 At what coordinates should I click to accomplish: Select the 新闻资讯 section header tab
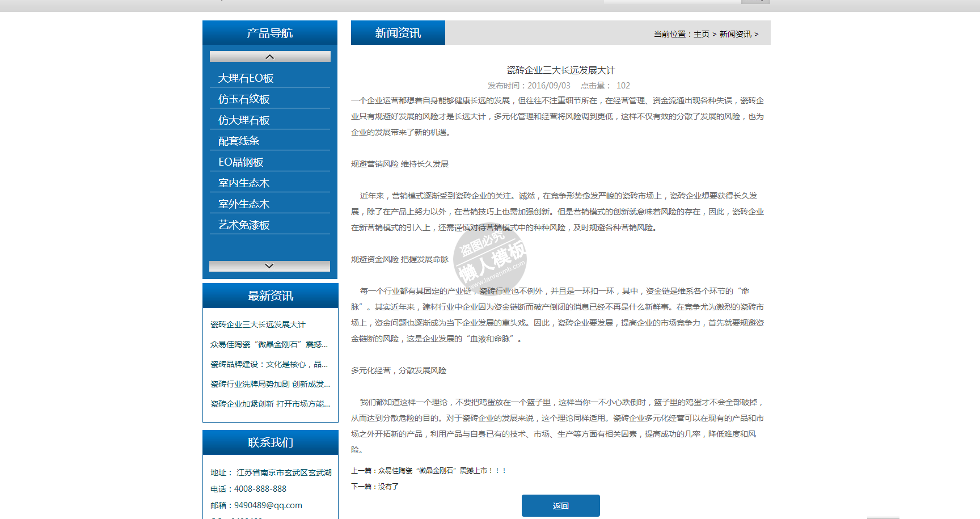coord(398,33)
